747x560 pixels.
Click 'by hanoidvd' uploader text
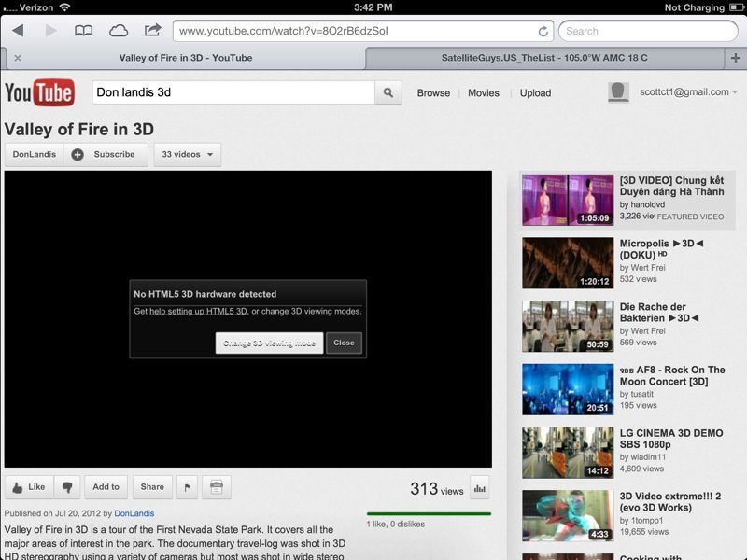click(642, 204)
